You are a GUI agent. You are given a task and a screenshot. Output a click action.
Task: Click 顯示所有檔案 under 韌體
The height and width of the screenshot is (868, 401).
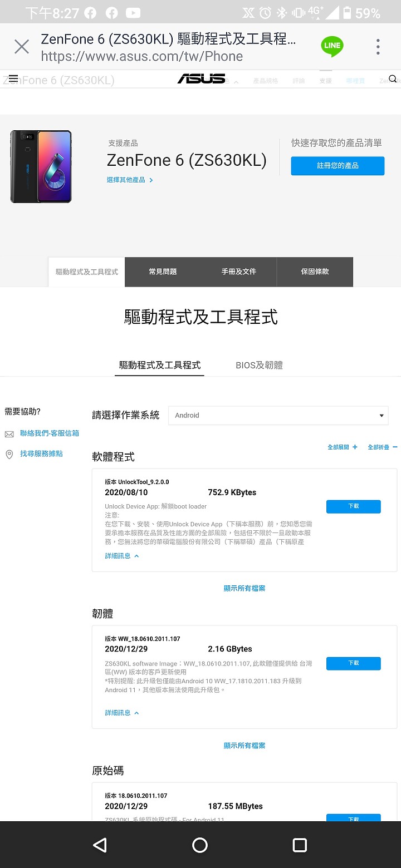pos(244,746)
